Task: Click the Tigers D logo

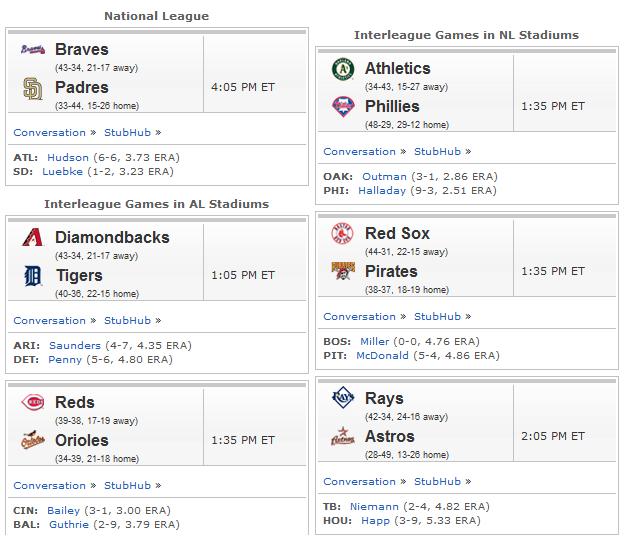Action: click(x=33, y=276)
